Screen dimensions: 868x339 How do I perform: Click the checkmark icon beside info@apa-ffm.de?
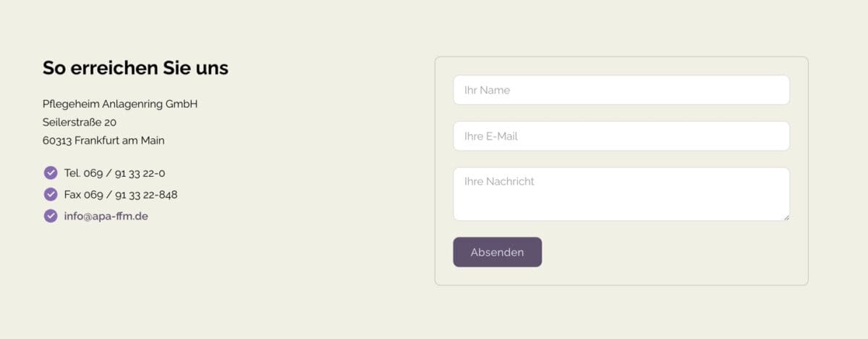[51, 216]
